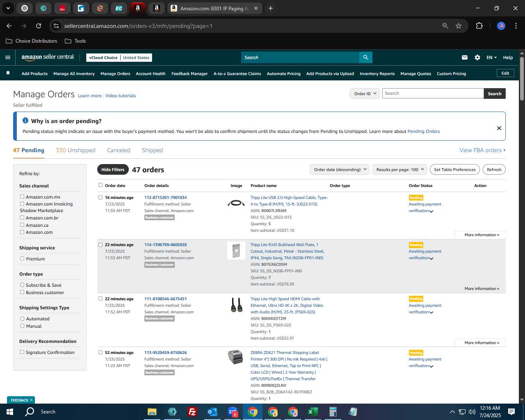
Task: Open Excel from the taskbar
Action: tap(313, 412)
